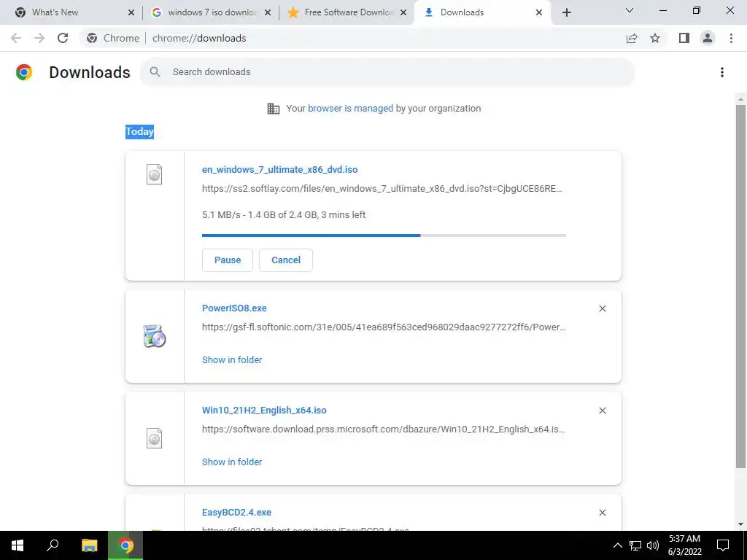
Task: Click the Windows 7 ISO file icon
Action: click(x=155, y=174)
